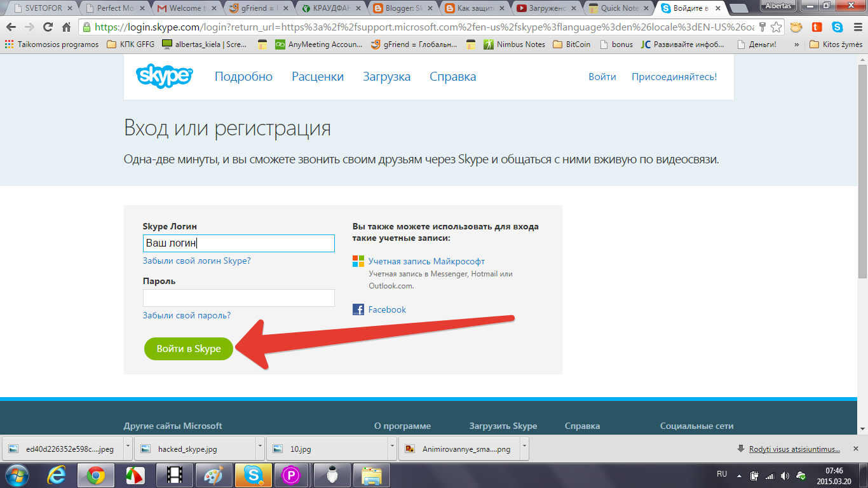This screenshot has width=868, height=488.
Task: Show hidden tray icons arrow
Action: (x=739, y=475)
